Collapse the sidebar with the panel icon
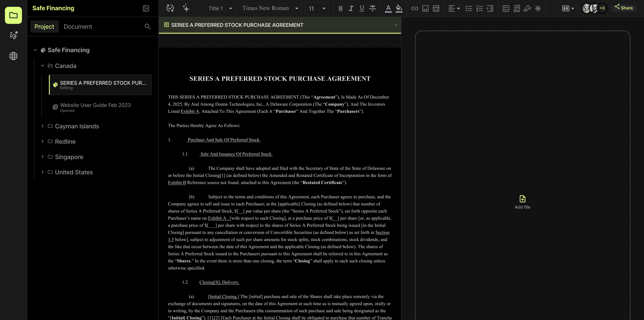Image resolution: width=644 pixels, height=320 pixels. click(x=146, y=8)
